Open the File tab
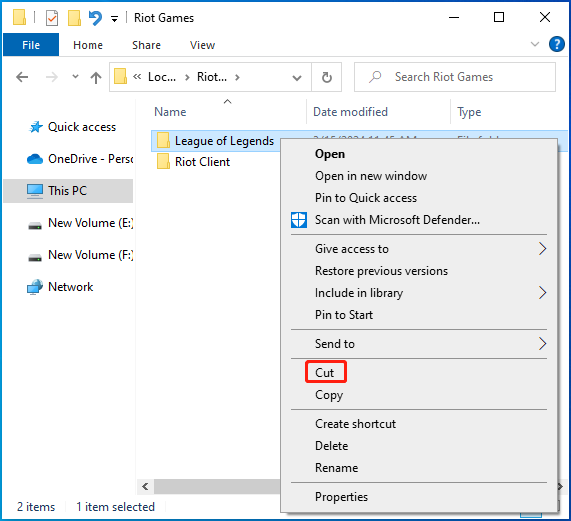The width and height of the screenshot is (571, 521). tap(31, 45)
